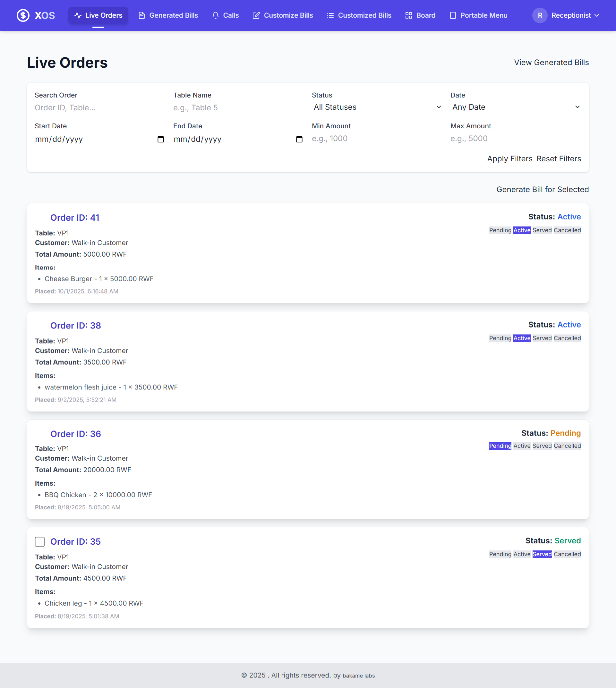Switch to the Live Orders tab

coord(98,15)
